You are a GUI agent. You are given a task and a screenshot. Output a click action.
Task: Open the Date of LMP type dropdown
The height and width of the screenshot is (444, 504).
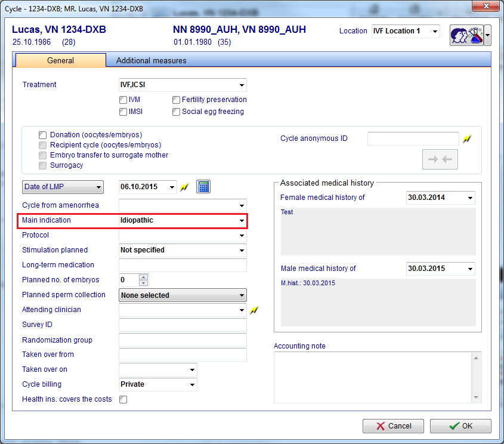tap(63, 187)
